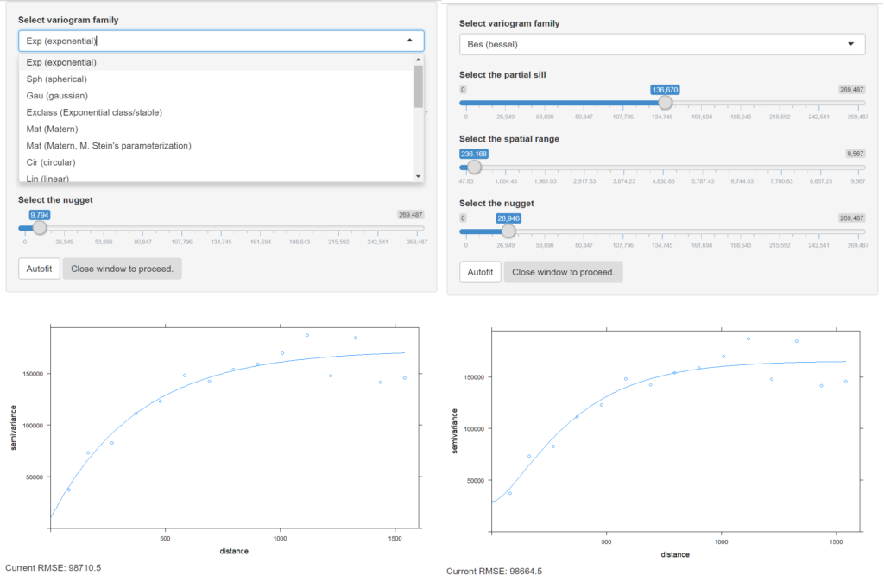
Task: Open the "Bes (bessel)" family dropdown
Action: click(661, 43)
